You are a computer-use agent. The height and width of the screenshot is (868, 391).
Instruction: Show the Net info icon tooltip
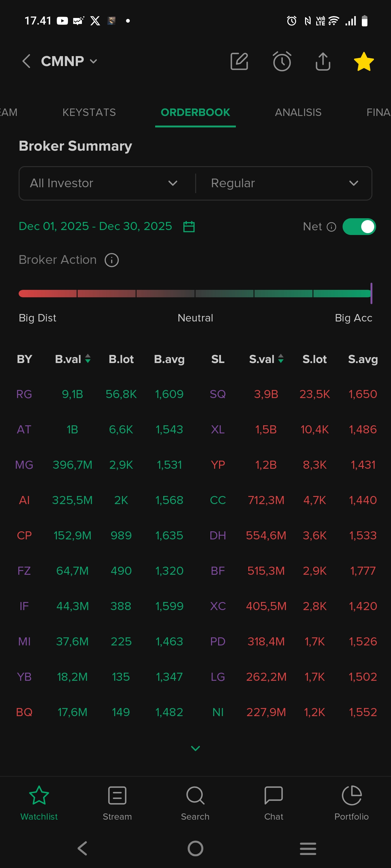coord(332,227)
